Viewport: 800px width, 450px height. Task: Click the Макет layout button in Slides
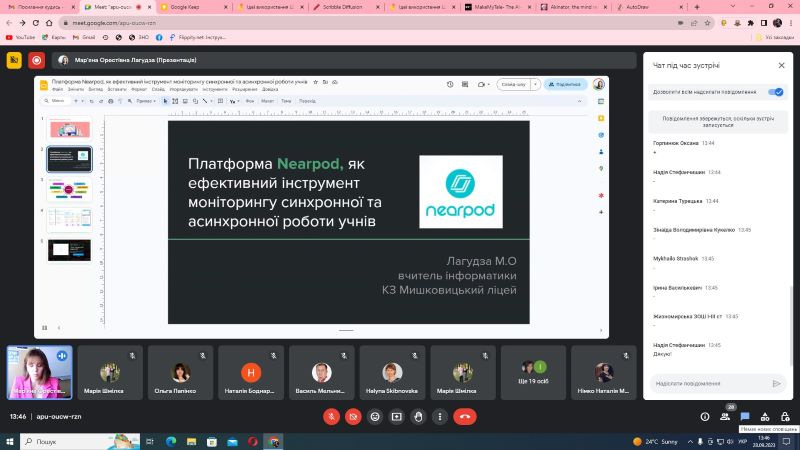click(267, 101)
